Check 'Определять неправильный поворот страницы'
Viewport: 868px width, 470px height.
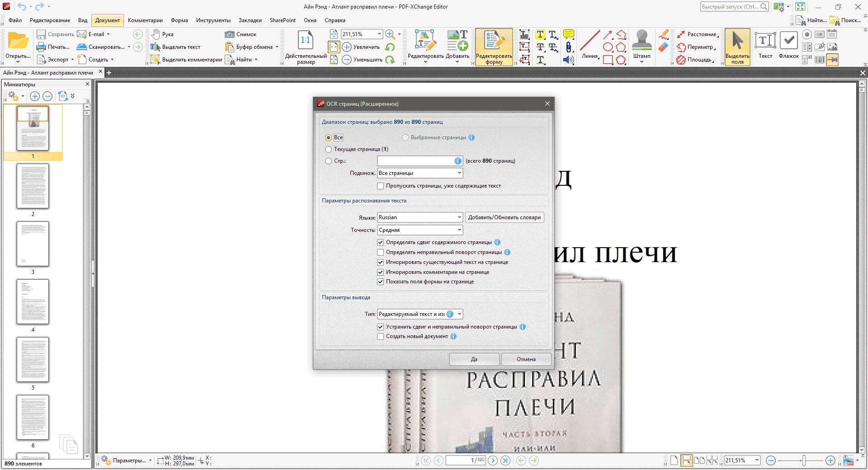(x=380, y=252)
